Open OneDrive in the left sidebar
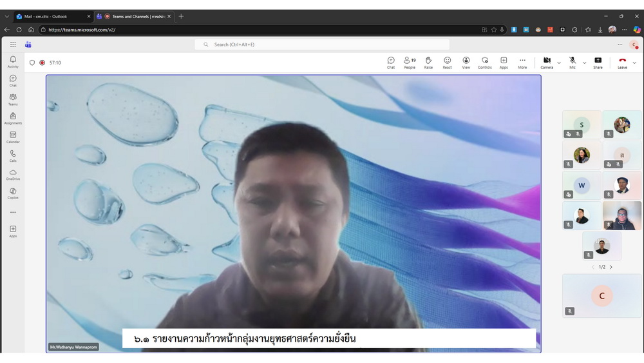644x363 pixels. (13, 174)
